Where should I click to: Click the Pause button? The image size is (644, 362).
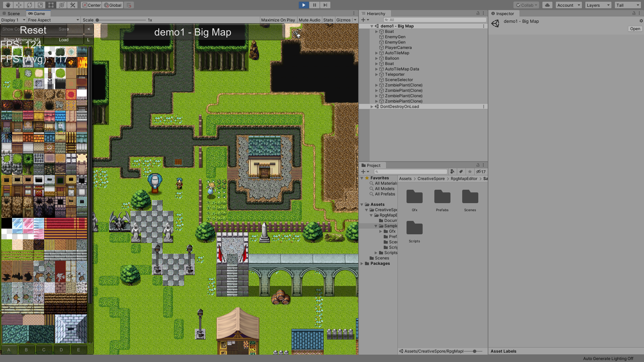pos(314,5)
